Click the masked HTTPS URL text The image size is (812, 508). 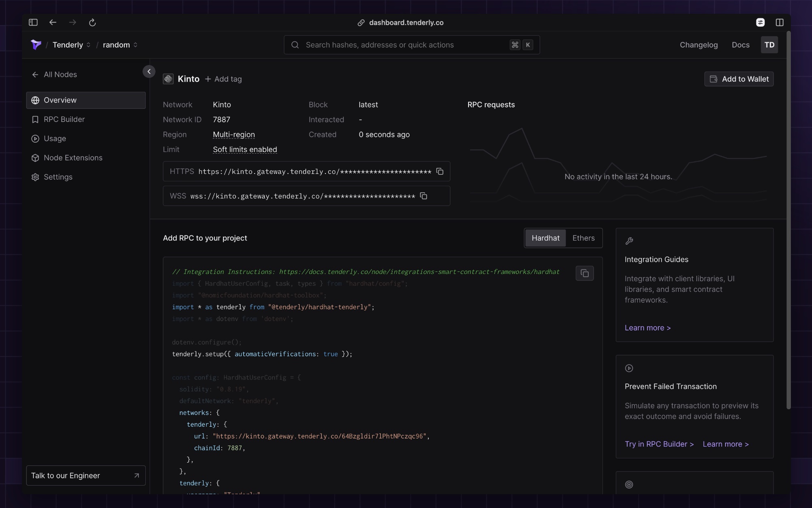pyautogui.click(x=315, y=172)
